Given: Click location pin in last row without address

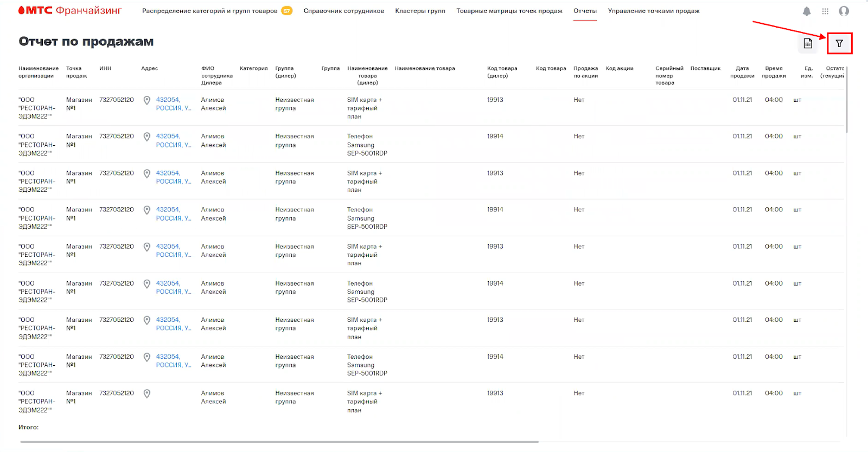Looking at the screenshot, I should click(146, 393).
